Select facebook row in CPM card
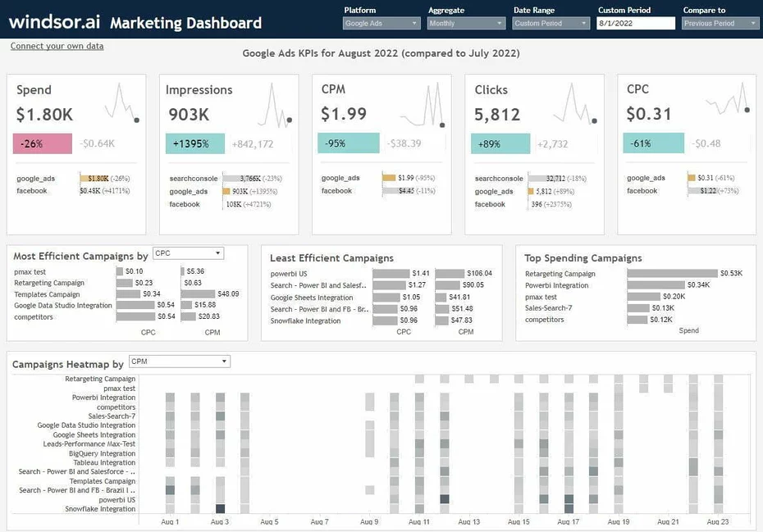Viewport: 763px width, 532px height. 378,191
